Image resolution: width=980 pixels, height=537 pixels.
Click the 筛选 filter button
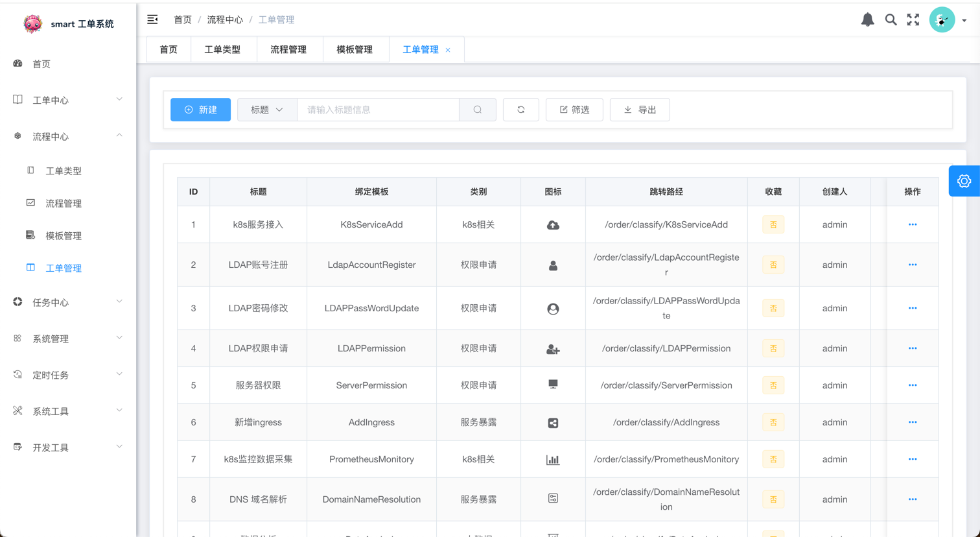(574, 110)
